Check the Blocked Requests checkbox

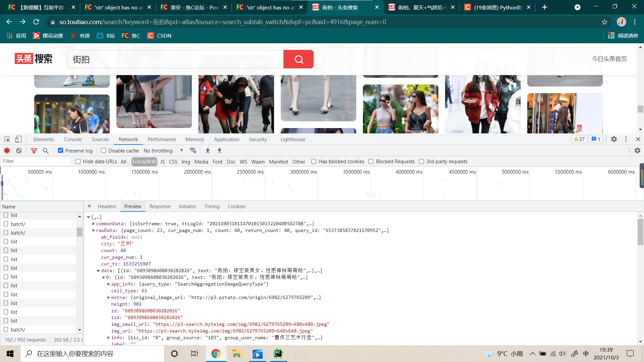[x=371, y=162]
